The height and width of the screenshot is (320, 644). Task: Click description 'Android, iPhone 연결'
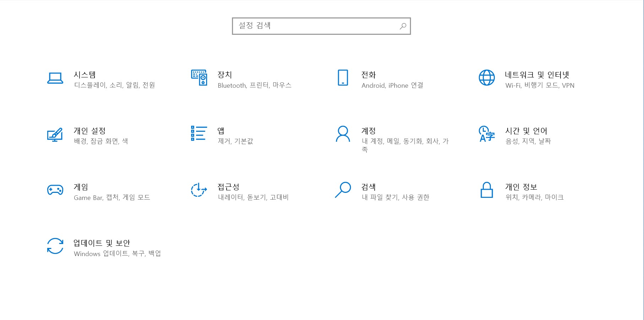[x=392, y=85]
